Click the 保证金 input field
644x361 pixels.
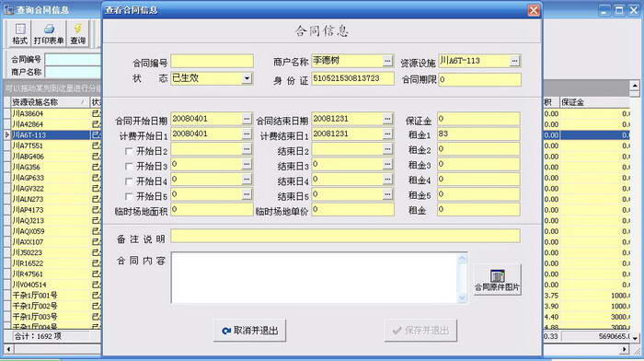[478, 119]
